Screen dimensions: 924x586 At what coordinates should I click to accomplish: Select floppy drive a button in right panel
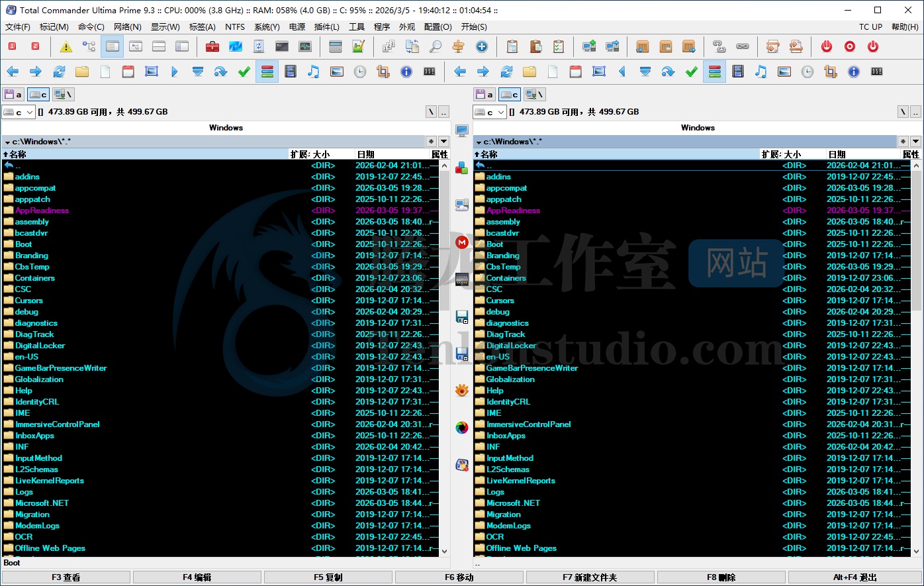(x=485, y=95)
